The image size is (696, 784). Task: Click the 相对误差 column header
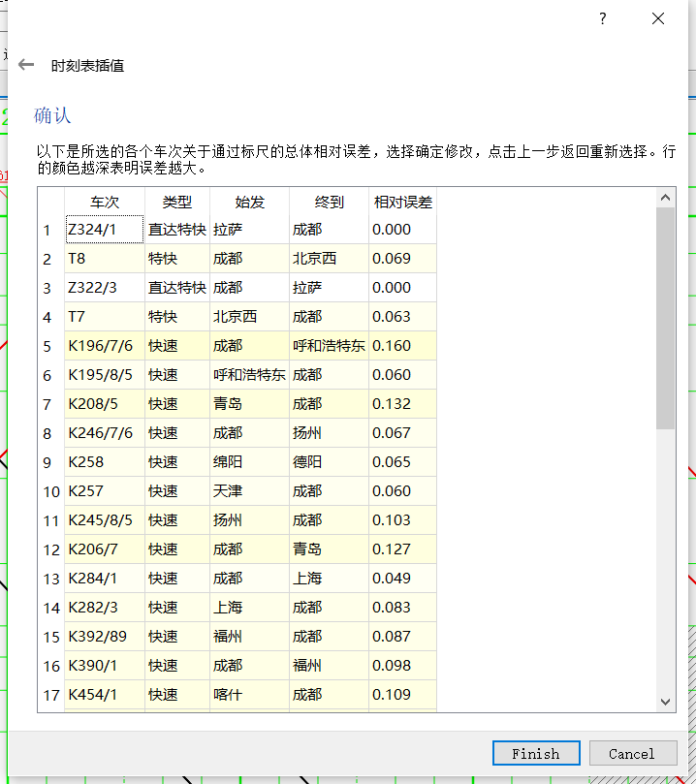[403, 202]
